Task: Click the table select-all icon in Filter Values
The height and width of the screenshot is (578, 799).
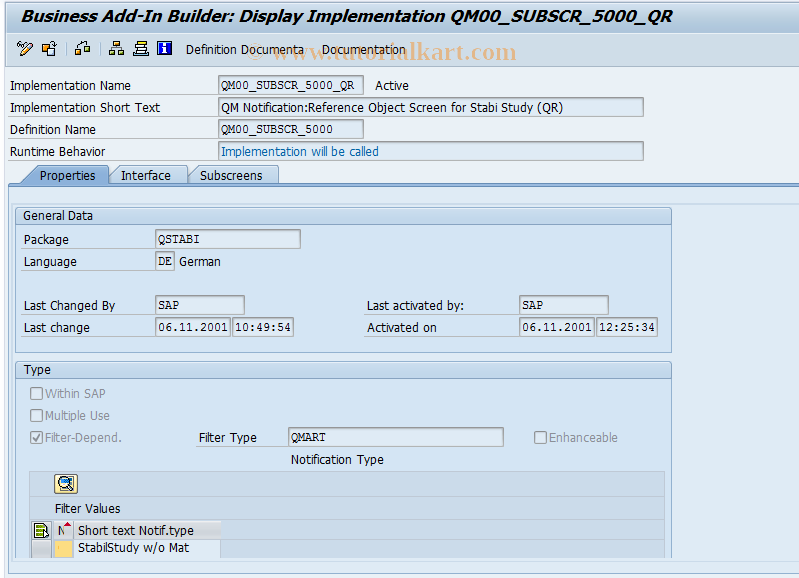Action: 41,531
